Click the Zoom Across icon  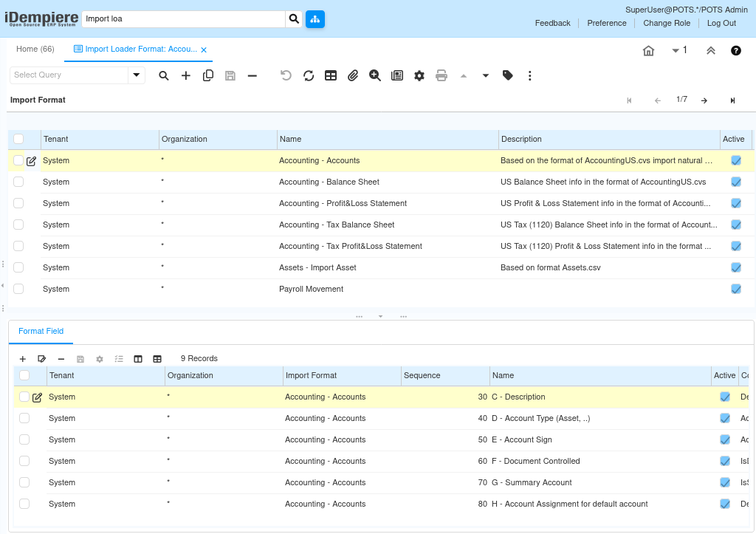coord(375,76)
